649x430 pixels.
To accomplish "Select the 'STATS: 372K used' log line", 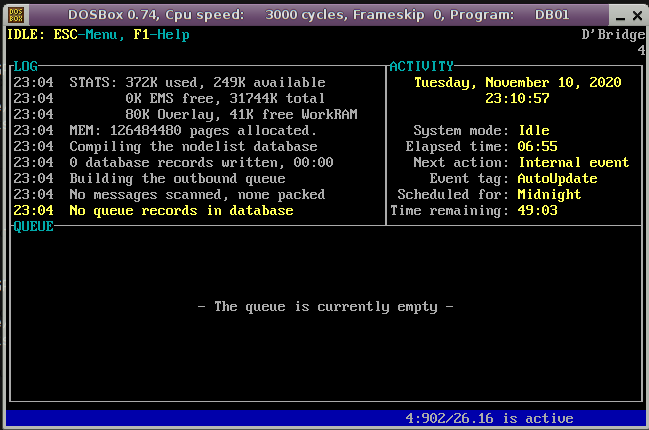I will point(197,82).
